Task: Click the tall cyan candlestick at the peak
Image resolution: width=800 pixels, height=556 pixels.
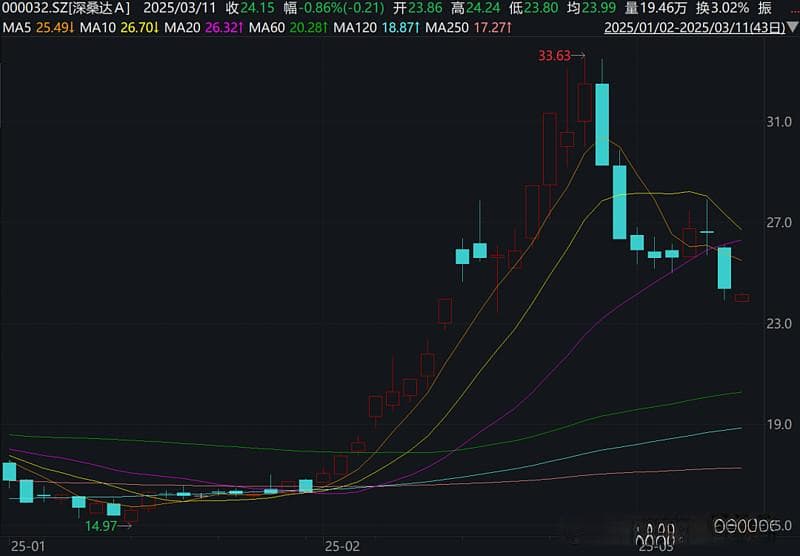Action: click(602, 122)
